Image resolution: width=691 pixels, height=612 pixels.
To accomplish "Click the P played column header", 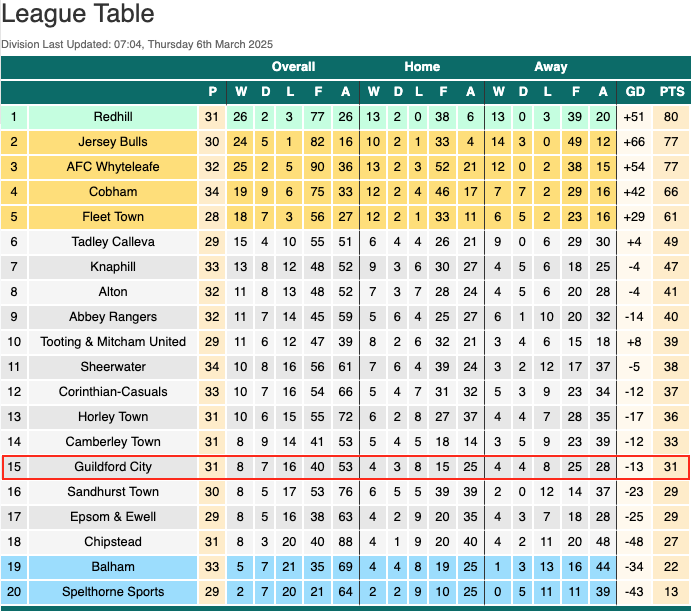I will tap(212, 92).
